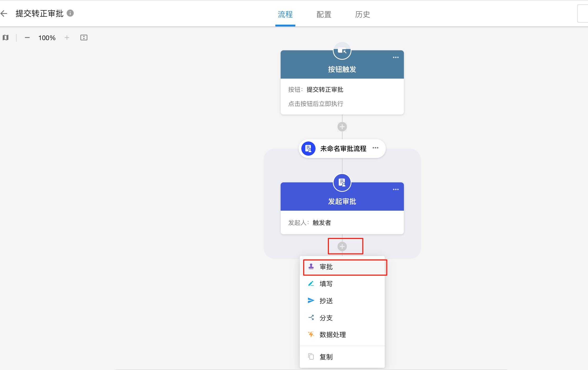Select the 按钮触发 node header
The width and height of the screenshot is (588, 370).
point(342,65)
